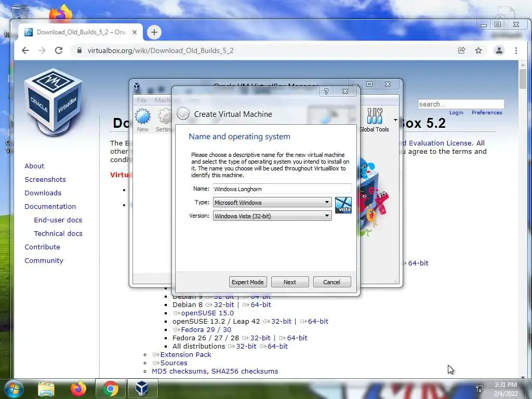Click the website search box
Viewport: 532px width, 399px height.
pyautogui.click(x=461, y=104)
